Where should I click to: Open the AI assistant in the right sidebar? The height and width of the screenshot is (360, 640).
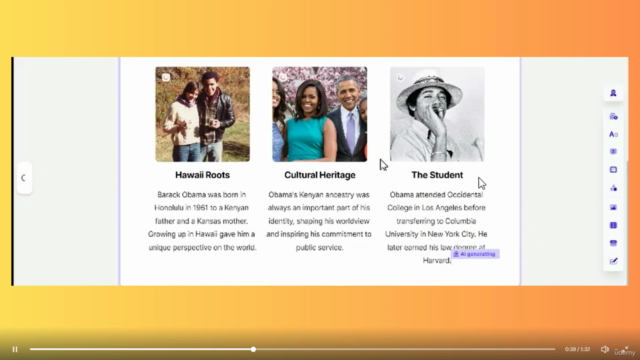(x=613, y=93)
